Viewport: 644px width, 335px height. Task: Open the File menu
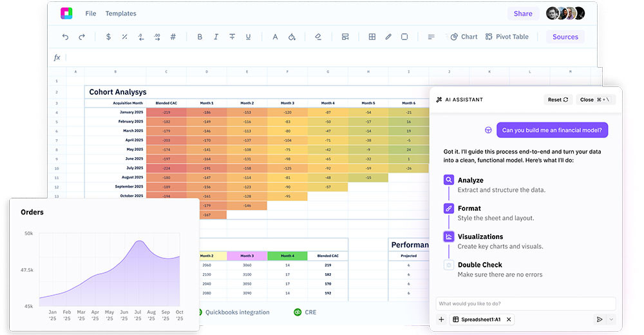pyautogui.click(x=91, y=14)
